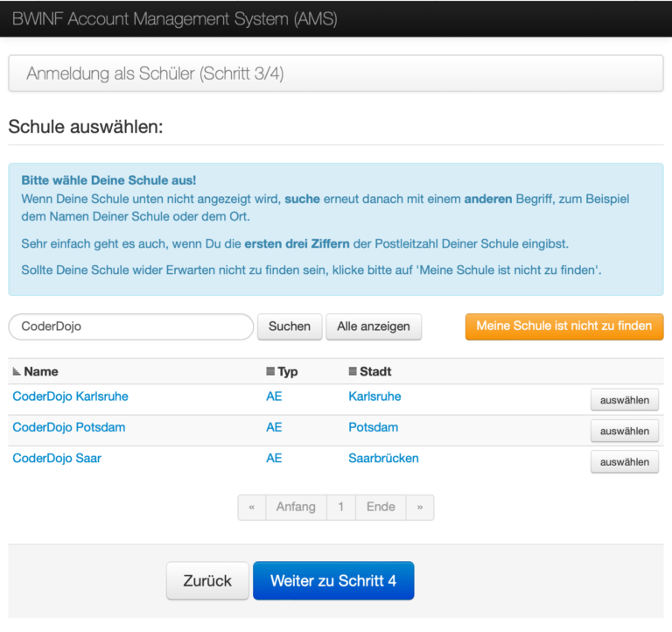Choose CoderDojo Potsdam via auswählen button

tap(624, 431)
